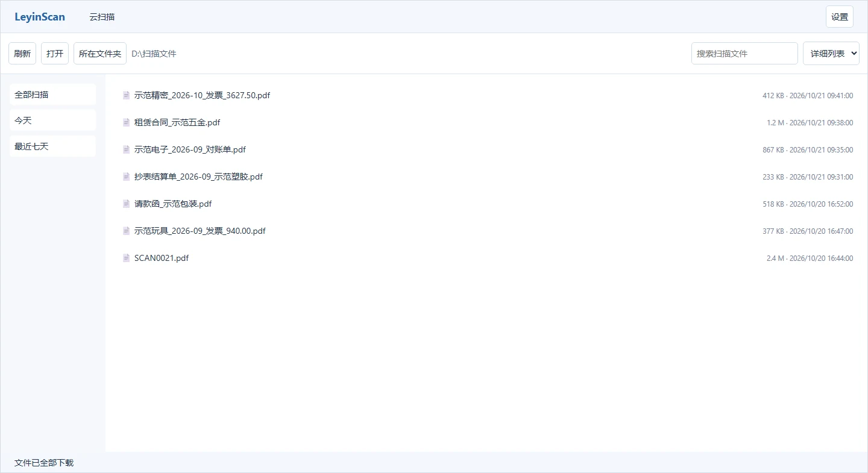Click the LeyinScan logo
The height and width of the screenshot is (473, 868).
[40, 17]
